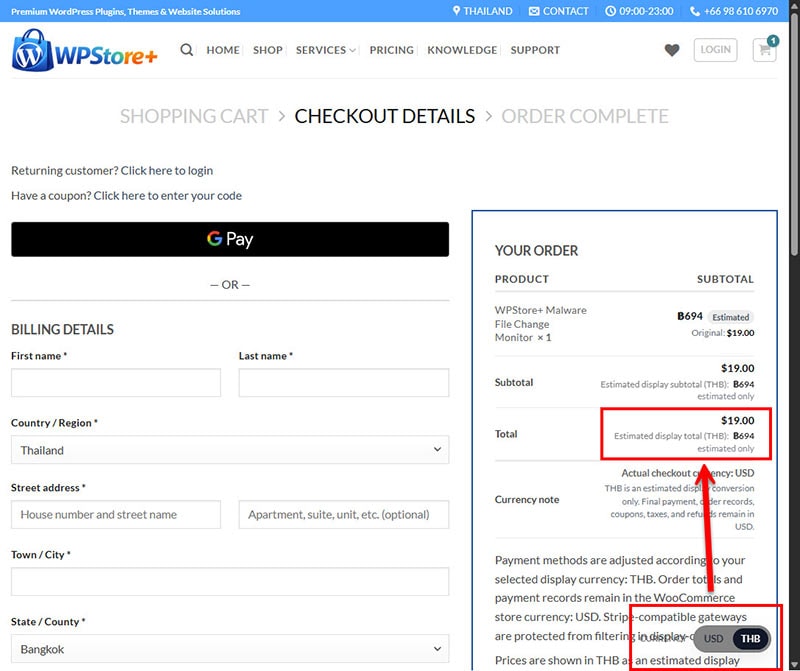Open the shopping cart icon
Screen dimensions: 800x671
(x=764, y=50)
